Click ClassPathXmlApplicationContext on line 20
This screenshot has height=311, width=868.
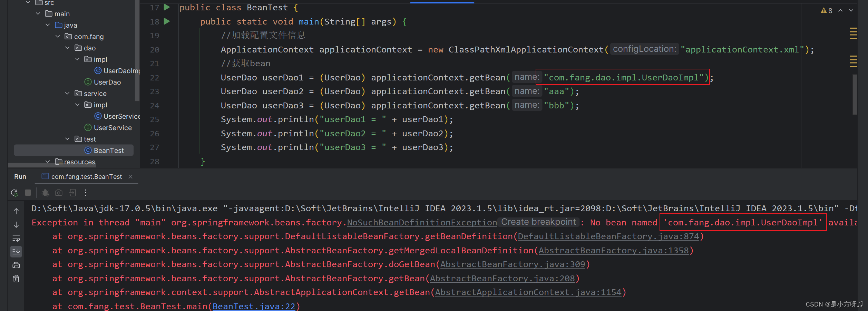click(x=526, y=50)
